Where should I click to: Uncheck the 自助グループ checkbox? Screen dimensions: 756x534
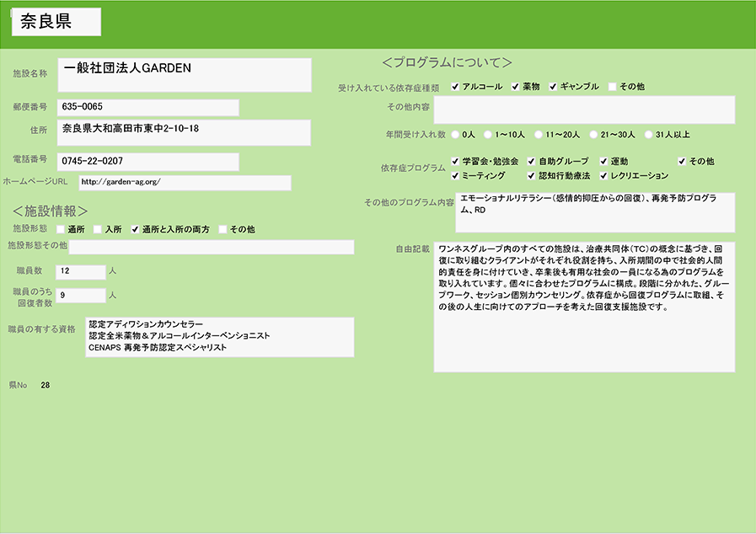(x=532, y=161)
